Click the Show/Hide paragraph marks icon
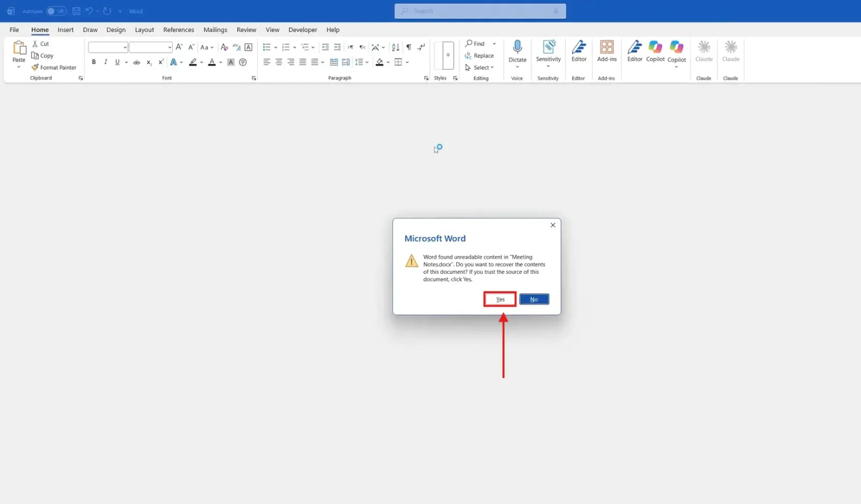This screenshot has height=504, width=861. [x=409, y=47]
